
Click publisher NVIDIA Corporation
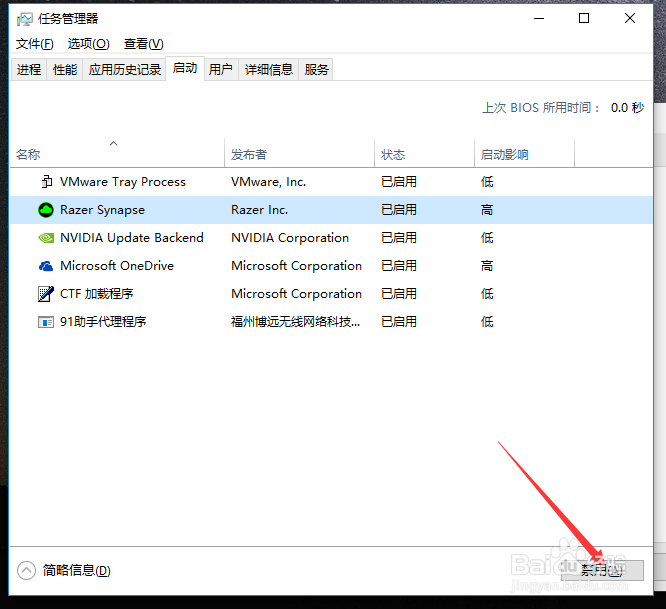(x=290, y=238)
